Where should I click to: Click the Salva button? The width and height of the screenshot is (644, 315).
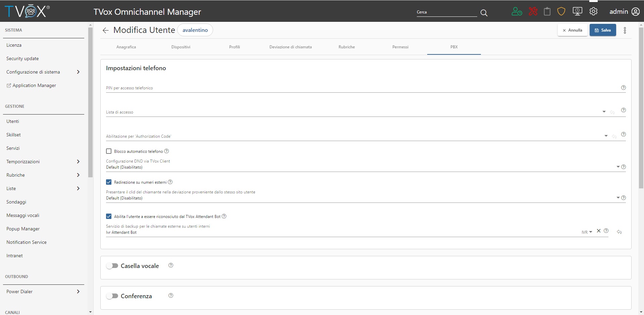pos(603,30)
